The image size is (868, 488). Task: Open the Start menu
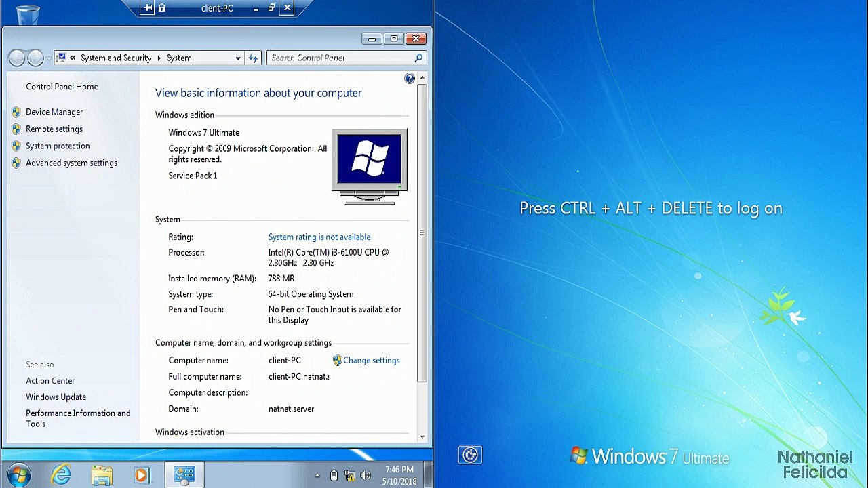click(18, 474)
